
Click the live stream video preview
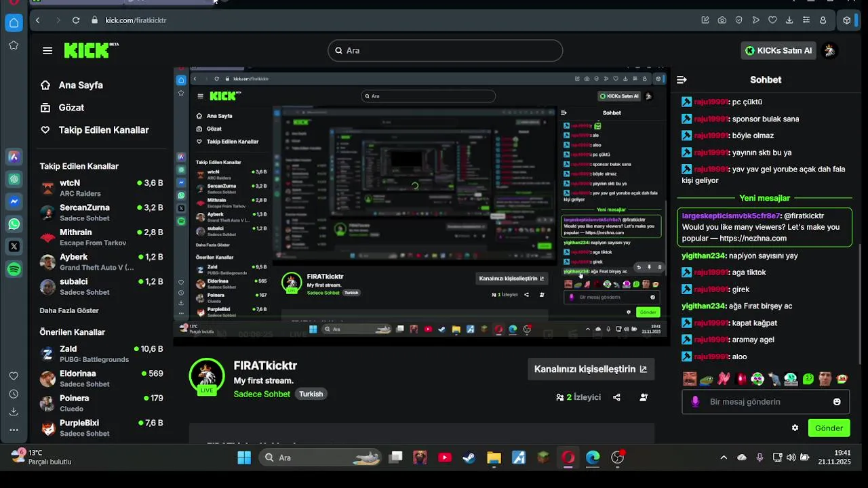click(422, 206)
